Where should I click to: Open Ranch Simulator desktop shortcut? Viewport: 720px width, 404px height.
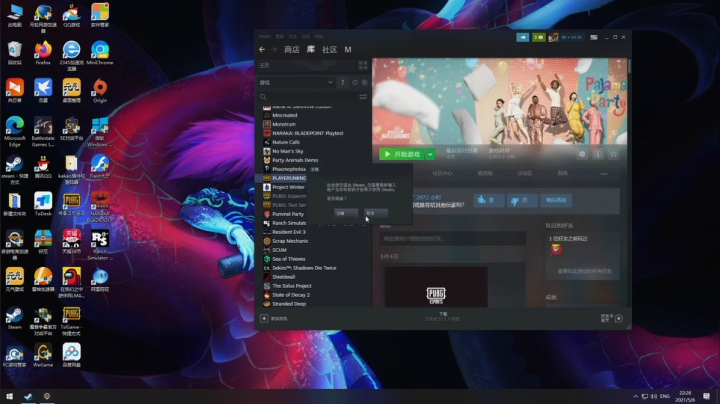click(100, 245)
